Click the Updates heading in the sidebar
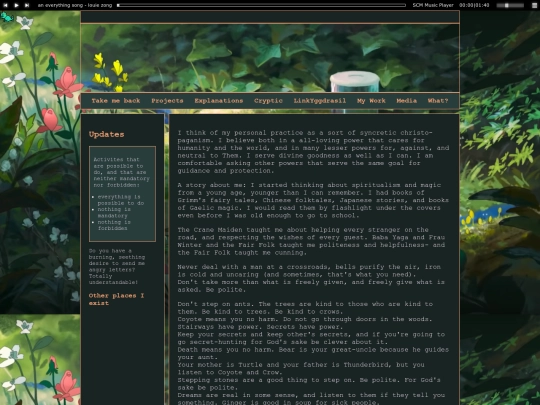 [106, 134]
